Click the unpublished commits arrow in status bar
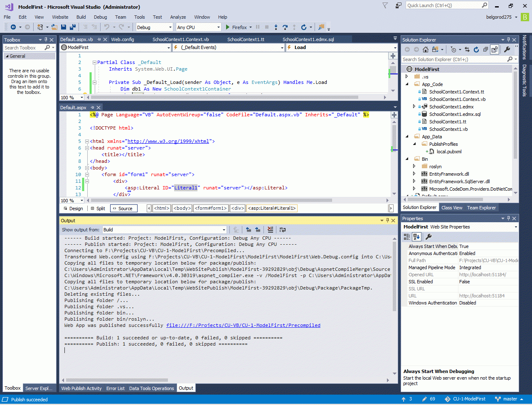The width and height of the screenshot is (532, 405). click(x=404, y=399)
